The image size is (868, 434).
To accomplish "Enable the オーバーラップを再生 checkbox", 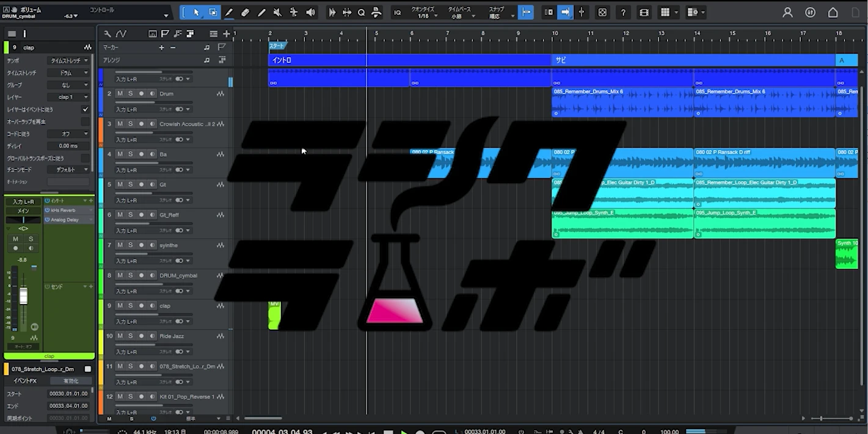I will click(86, 121).
